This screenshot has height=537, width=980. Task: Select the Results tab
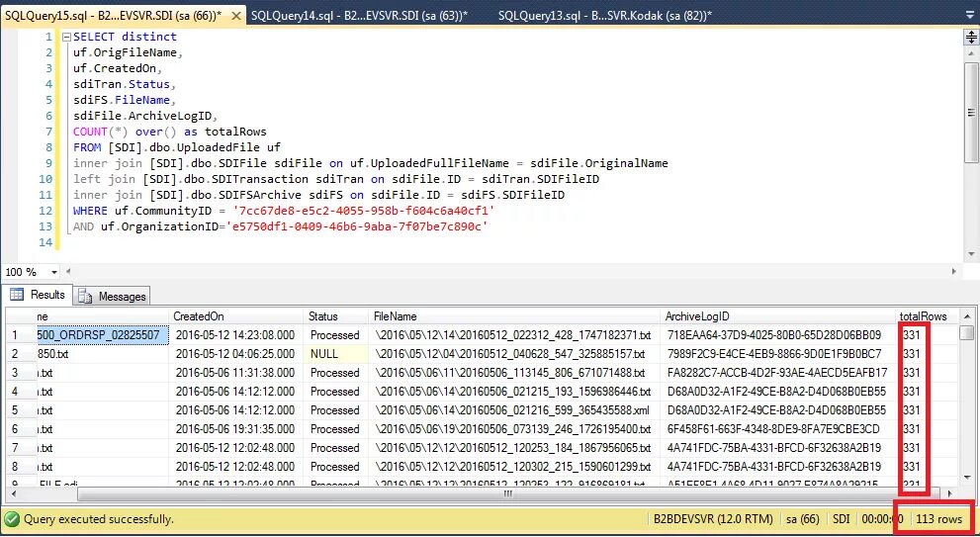click(x=38, y=295)
